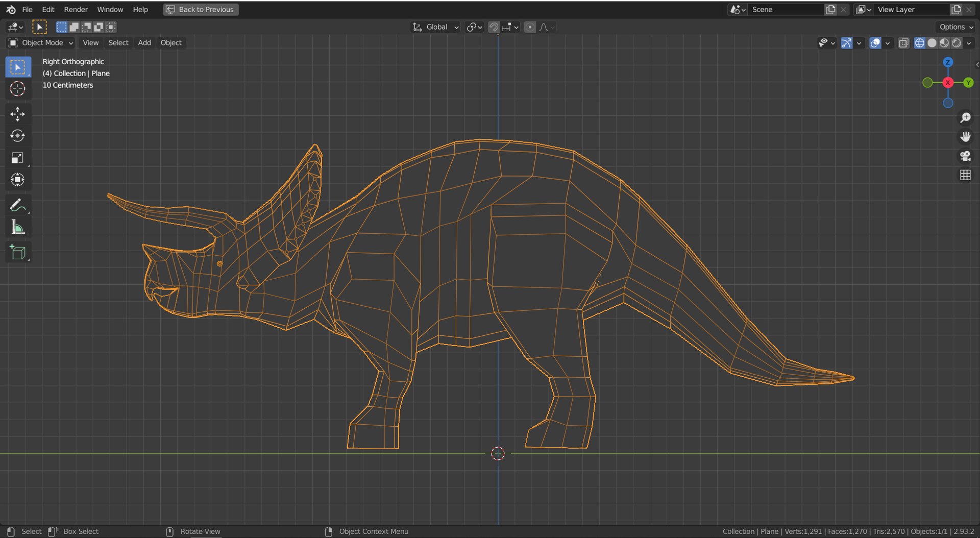Open the Render menu
The height and width of the screenshot is (538, 980).
76,9
